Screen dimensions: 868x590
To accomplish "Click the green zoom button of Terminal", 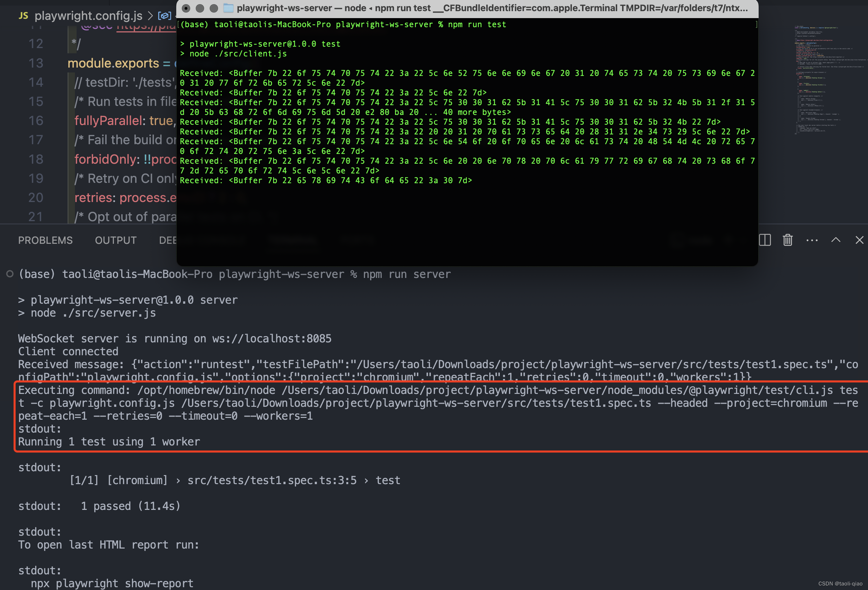I will (214, 8).
